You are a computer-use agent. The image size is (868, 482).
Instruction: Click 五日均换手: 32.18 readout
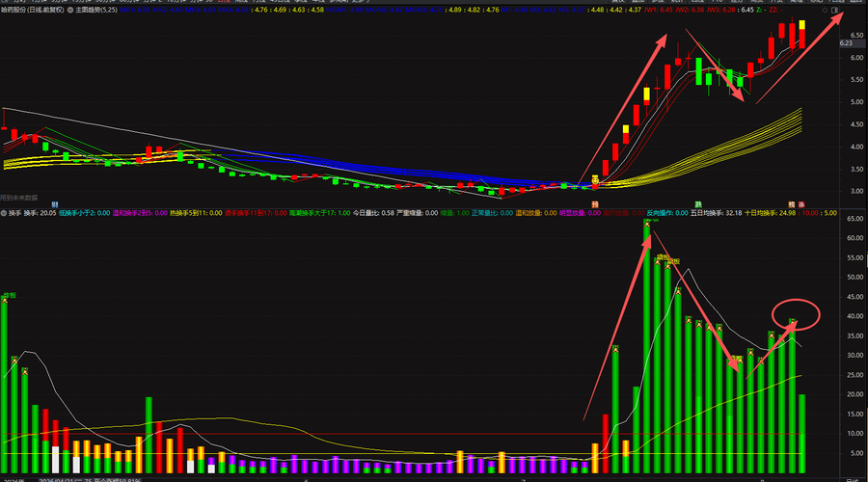pos(716,213)
